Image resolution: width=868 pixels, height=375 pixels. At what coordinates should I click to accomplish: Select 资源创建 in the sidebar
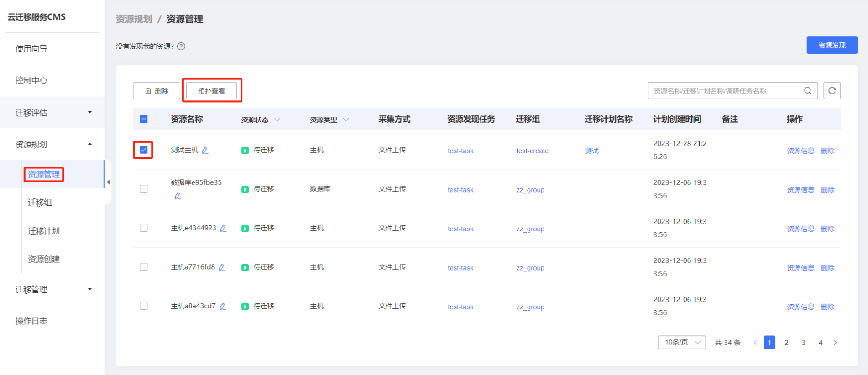click(44, 259)
